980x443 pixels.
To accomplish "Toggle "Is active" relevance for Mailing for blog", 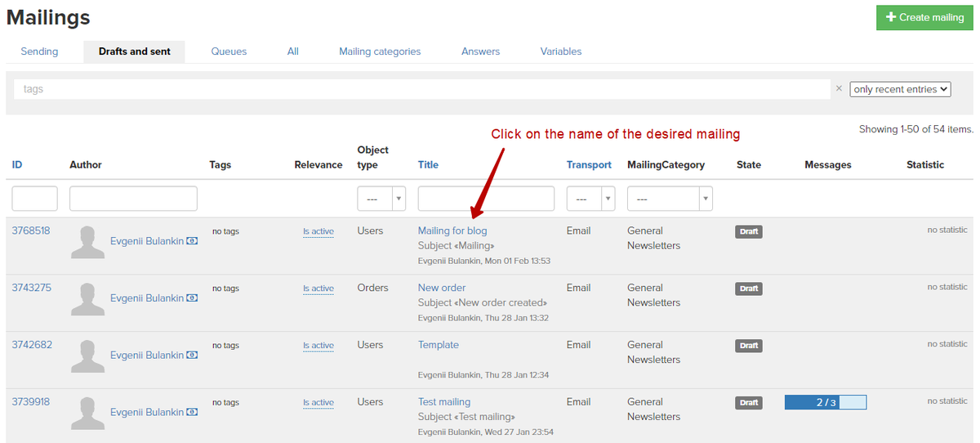I will coord(318,231).
